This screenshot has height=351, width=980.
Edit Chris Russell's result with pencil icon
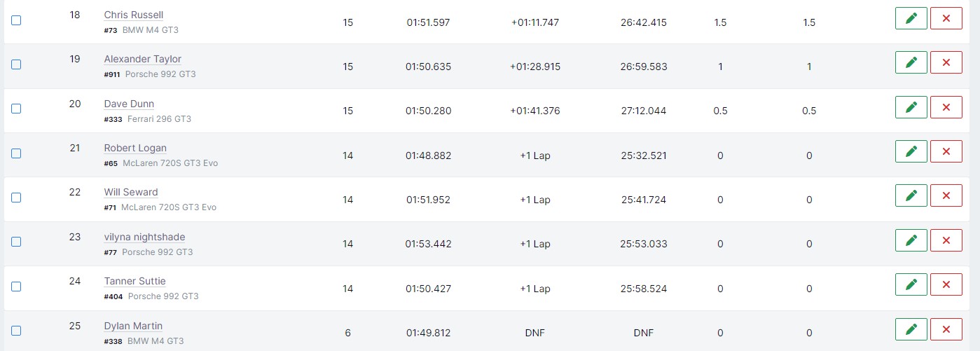coord(911,18)
